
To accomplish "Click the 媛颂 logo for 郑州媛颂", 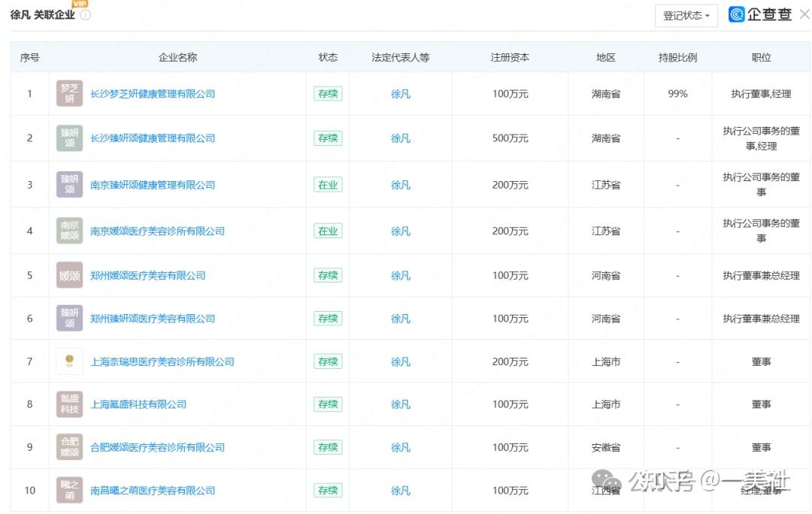I will point(68,274).
